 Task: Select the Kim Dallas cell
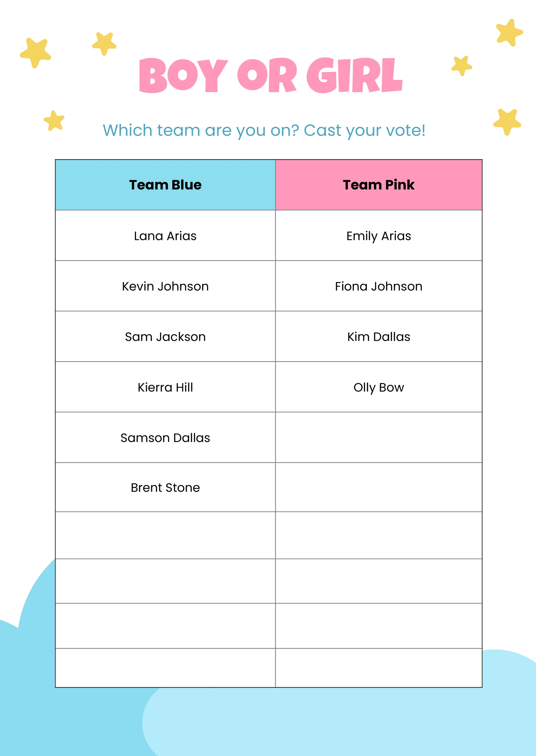[379, 336]
